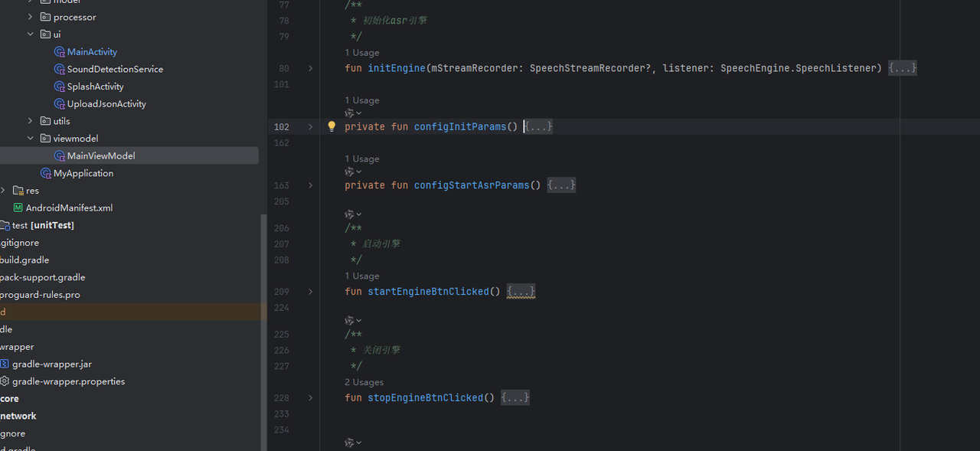Open MainActivity class in project tree

(92, 52)
